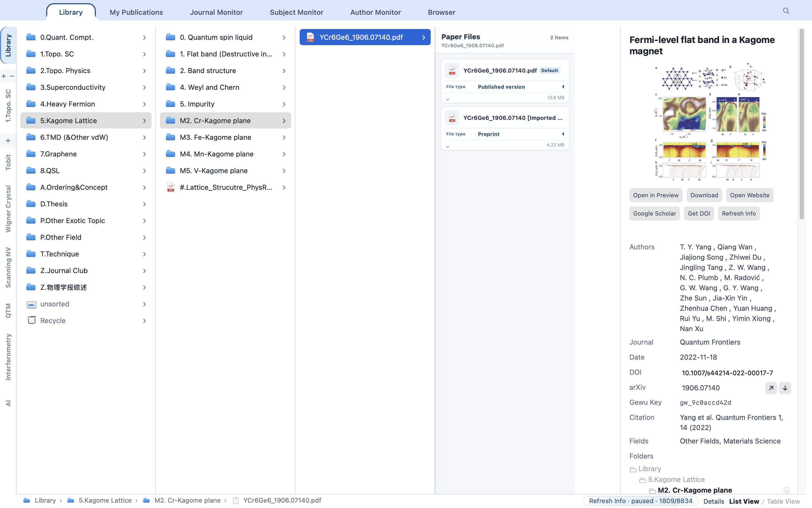
Task: Open arXiv link arrow icon
Action: tap(771, 388)
